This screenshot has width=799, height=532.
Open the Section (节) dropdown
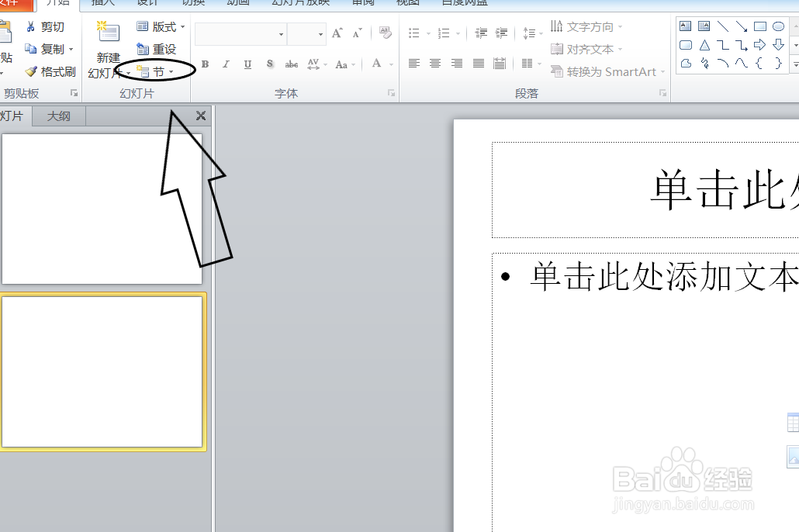(157, 71)
